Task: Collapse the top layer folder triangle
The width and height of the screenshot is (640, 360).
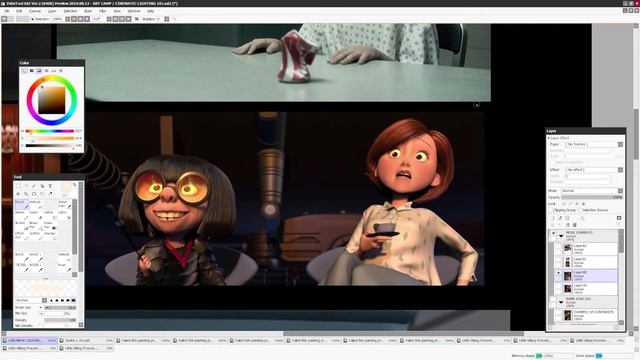Action: point(561,236)
